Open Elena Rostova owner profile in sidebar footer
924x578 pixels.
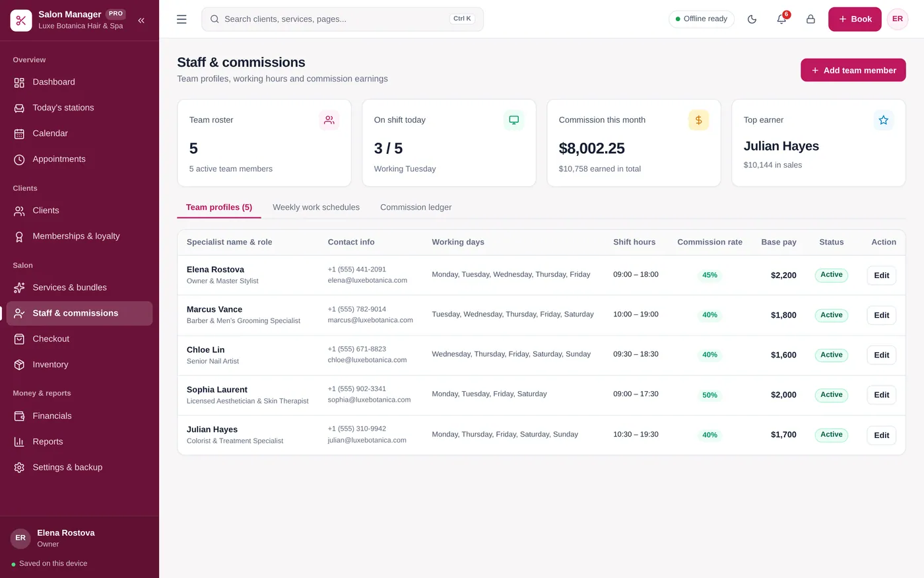pos(79,538)
